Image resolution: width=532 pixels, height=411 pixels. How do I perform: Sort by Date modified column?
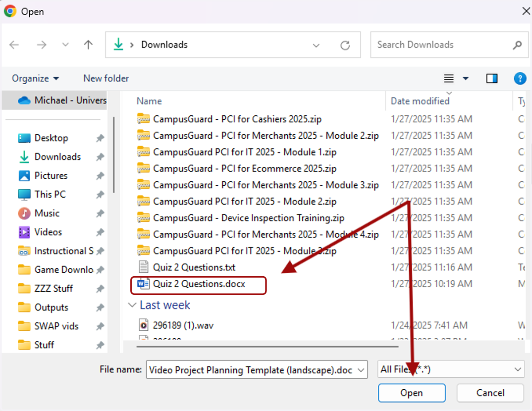point(420,101)
